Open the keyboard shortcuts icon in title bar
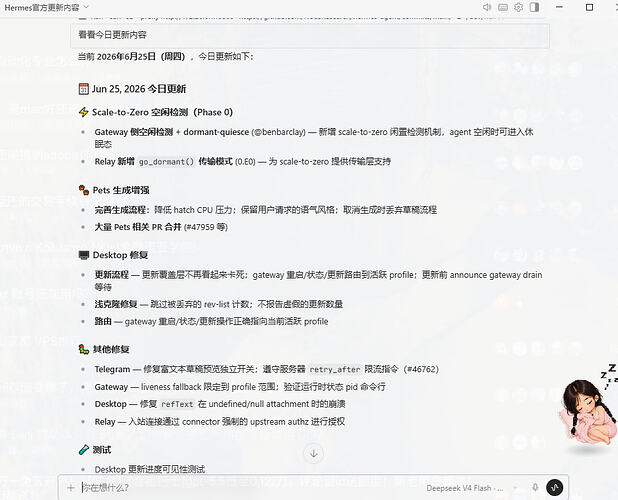Screen dimensions: 618x500 coord(503,7)
